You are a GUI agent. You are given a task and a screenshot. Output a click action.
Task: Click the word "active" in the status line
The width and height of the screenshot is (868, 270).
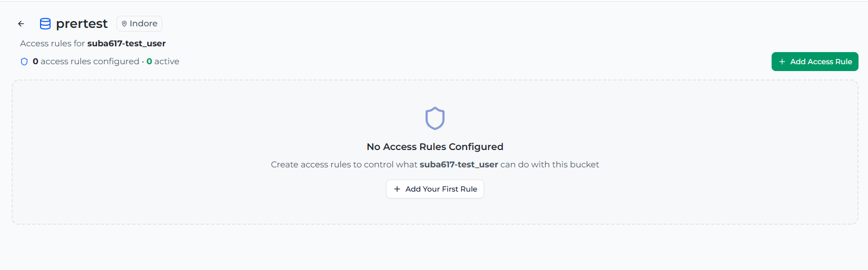166,62
